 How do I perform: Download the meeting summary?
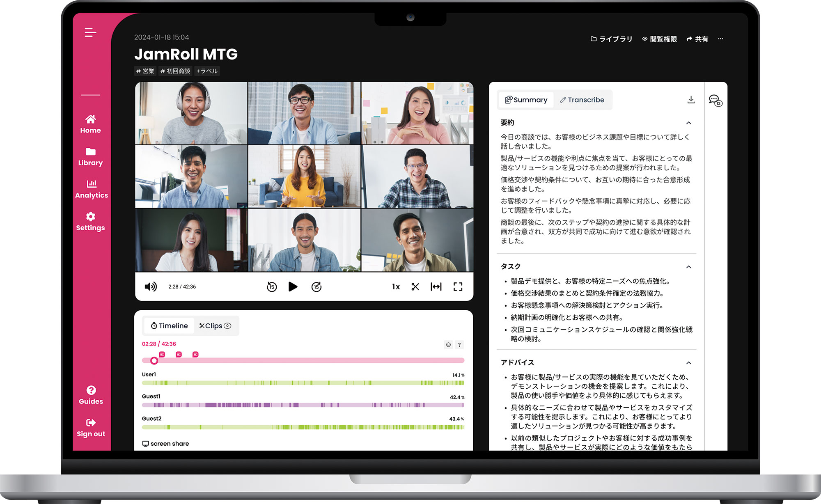691,99
